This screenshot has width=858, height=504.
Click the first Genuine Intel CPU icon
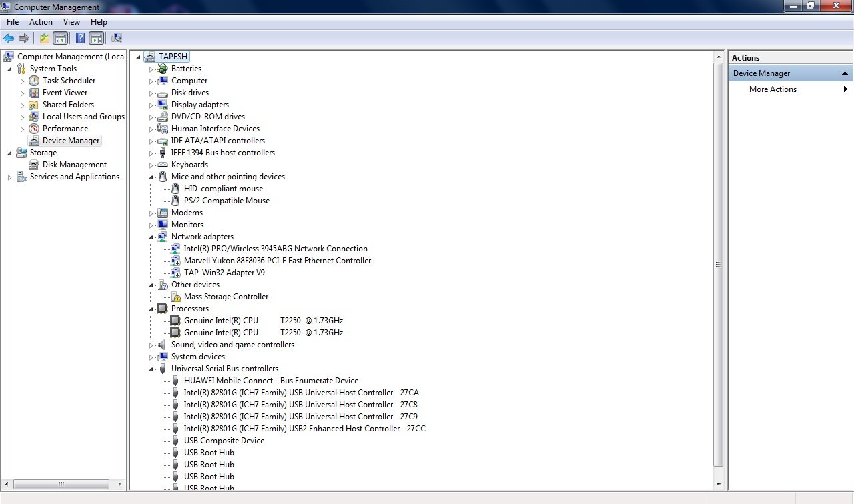tap(175, 321)
